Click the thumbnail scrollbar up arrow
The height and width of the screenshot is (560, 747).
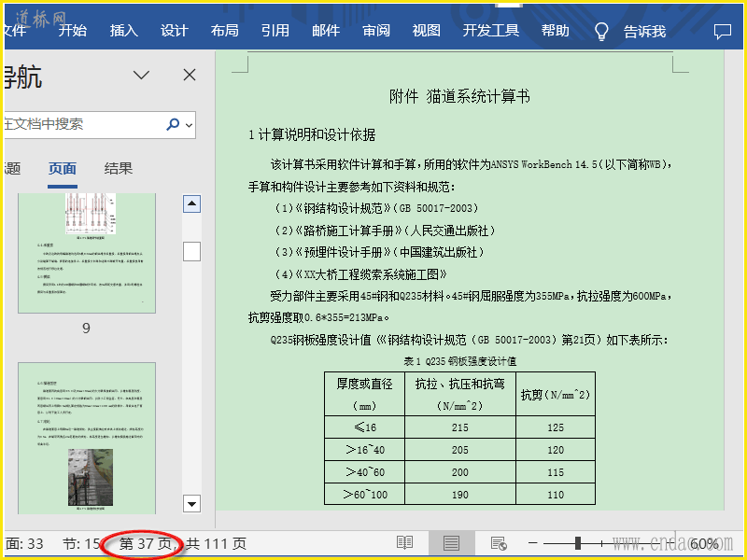[191, 203]
